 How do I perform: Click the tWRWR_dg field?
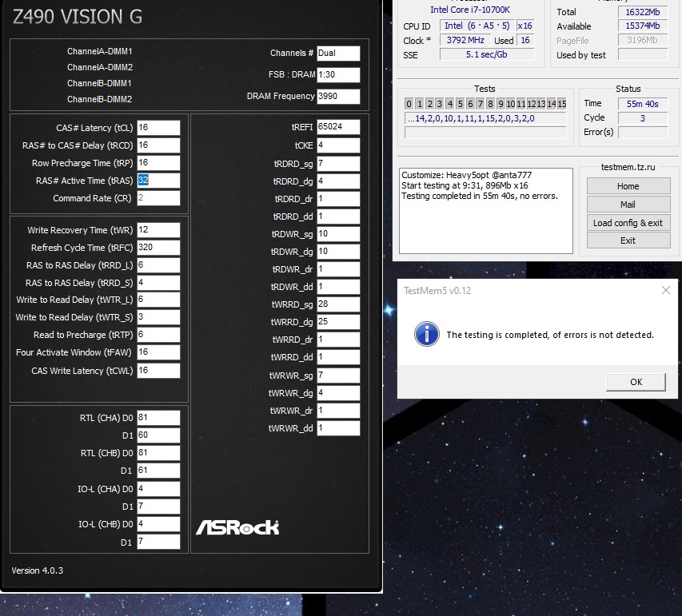coord(338,392)
